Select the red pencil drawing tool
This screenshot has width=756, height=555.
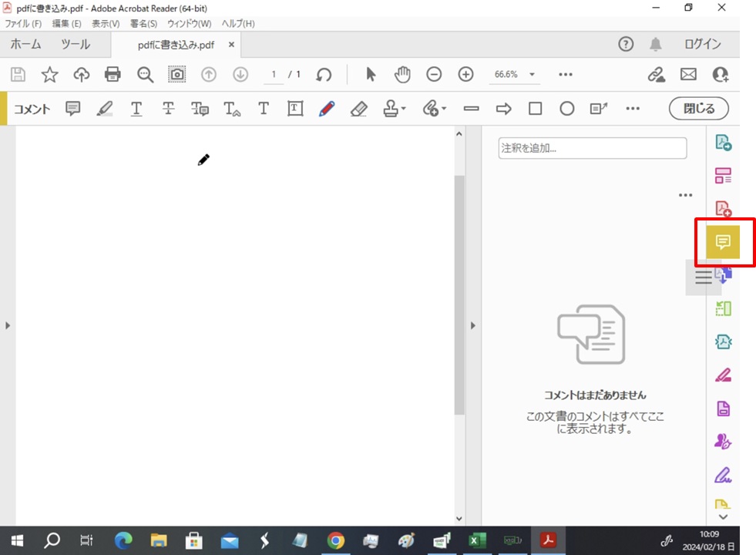point(327,109)
